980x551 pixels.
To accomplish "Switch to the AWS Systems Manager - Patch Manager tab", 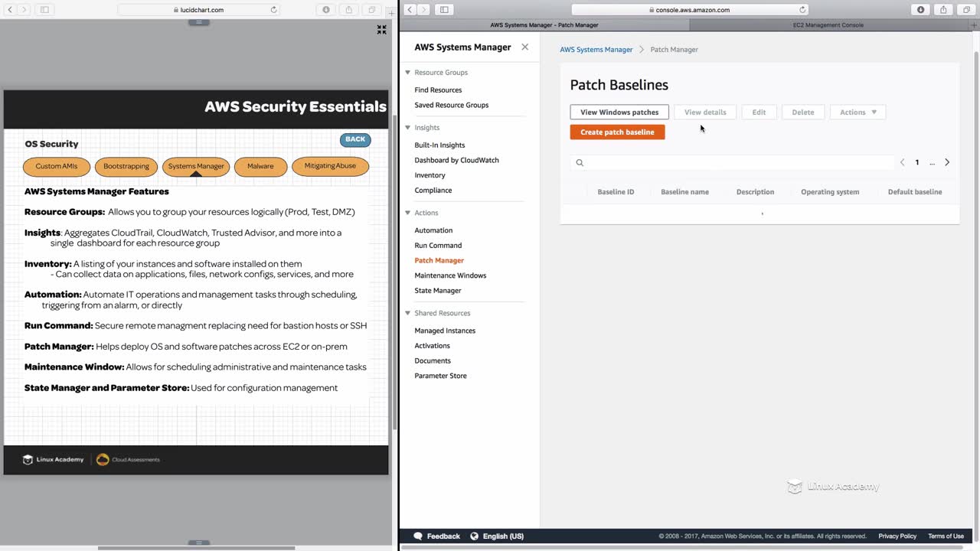I will pyautogui.click(x=544, y=24).
